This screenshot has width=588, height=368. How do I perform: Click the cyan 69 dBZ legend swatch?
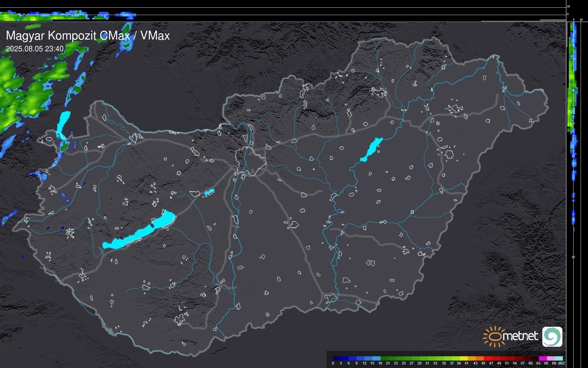coord(559,358)
